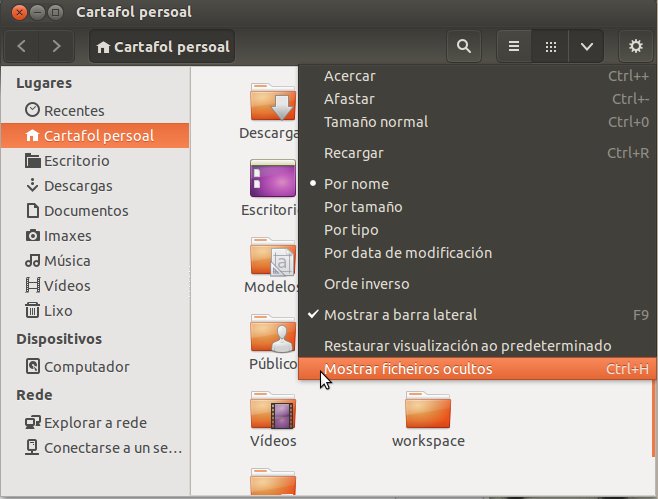658x499 pixels.
Task: Select the Público folder thumbnail
Action: pyautogui.click(x=273, y=333)
